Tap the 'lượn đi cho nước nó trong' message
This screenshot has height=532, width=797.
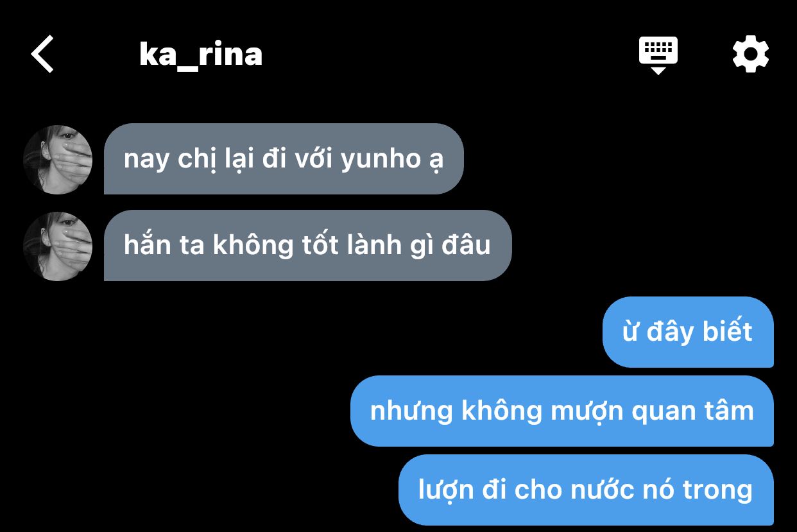click(586, 490)
